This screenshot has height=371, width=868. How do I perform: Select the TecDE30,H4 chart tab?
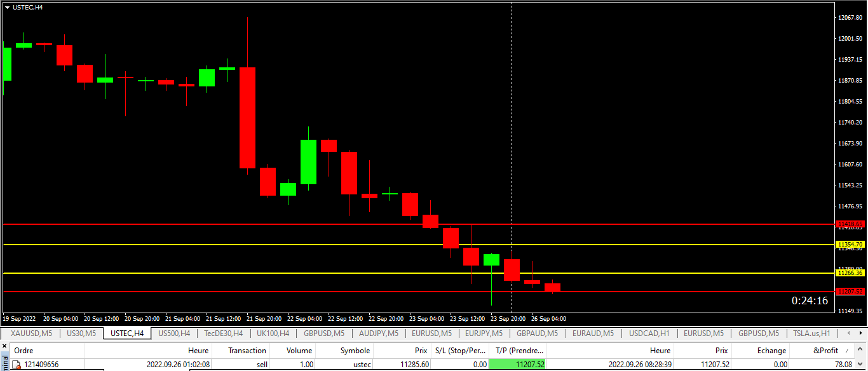(223, 333)
